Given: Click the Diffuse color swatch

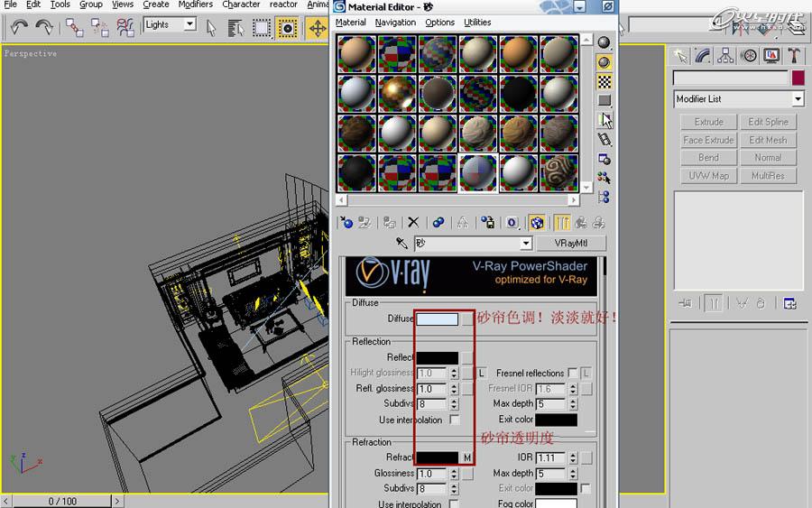Looking at the screenshot, I should coord(438,319).
